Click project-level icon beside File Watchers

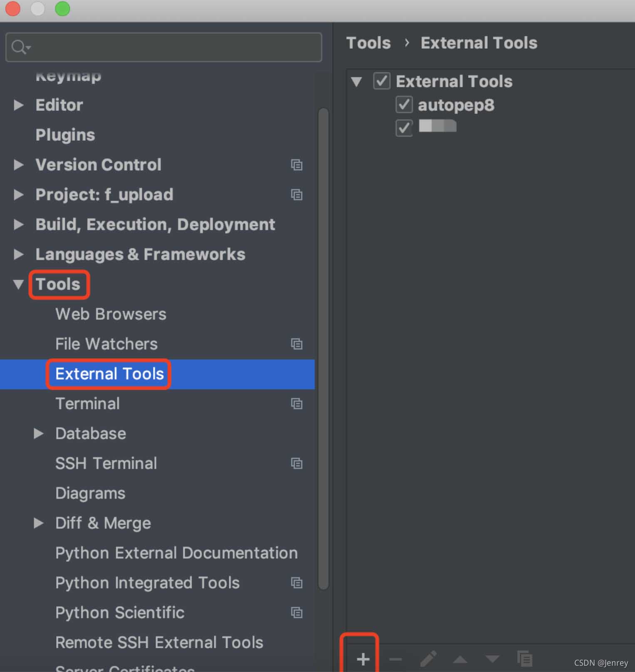pyautogui.click(x=296, y=344)
